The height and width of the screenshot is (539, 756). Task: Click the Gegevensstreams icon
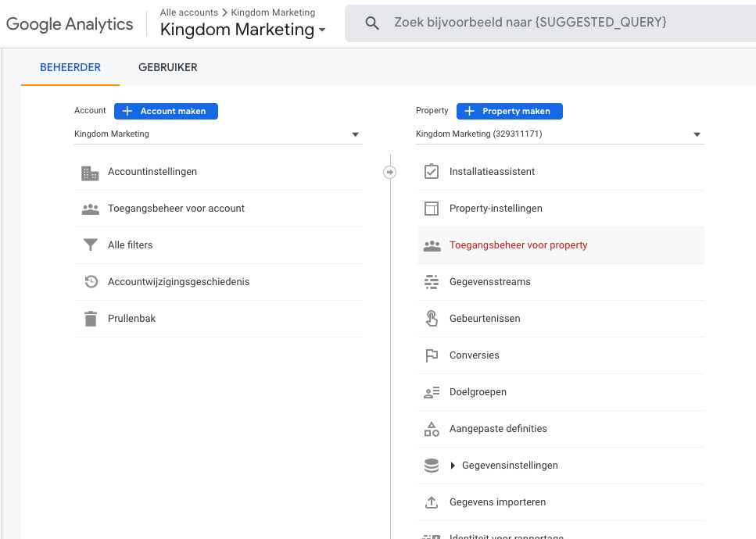point(432,281)
